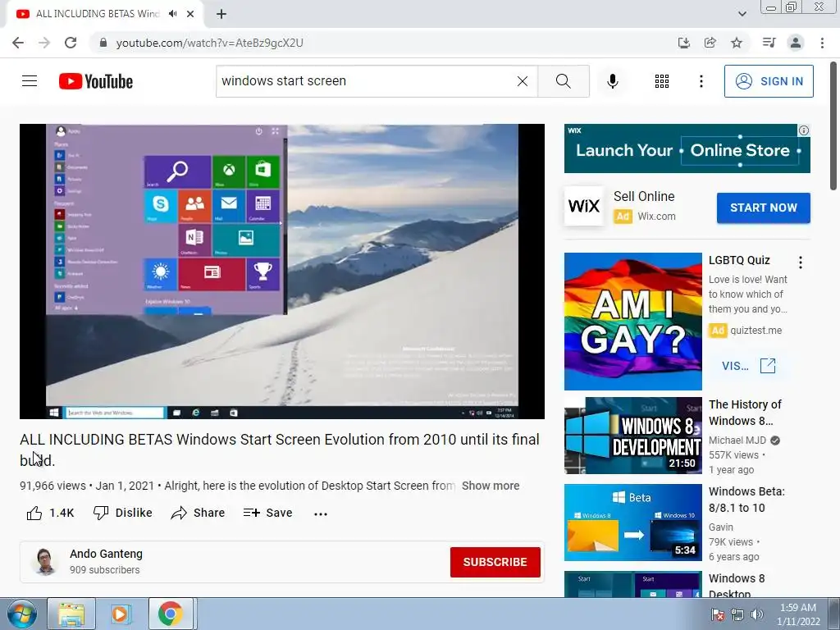Open Ando Ganteng channel avatar
This screenshot has width=840, height=630.
pyautogui.click(x=45, y=561)
